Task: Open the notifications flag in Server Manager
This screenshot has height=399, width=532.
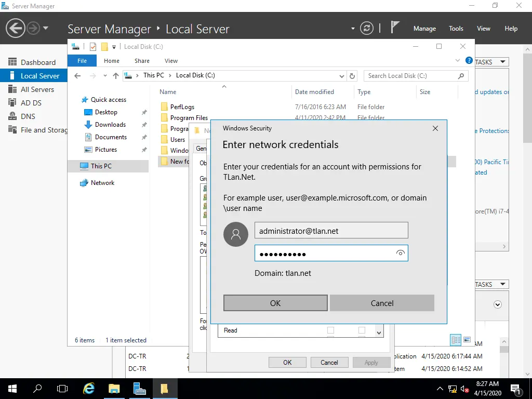Action: coord(395,28)
